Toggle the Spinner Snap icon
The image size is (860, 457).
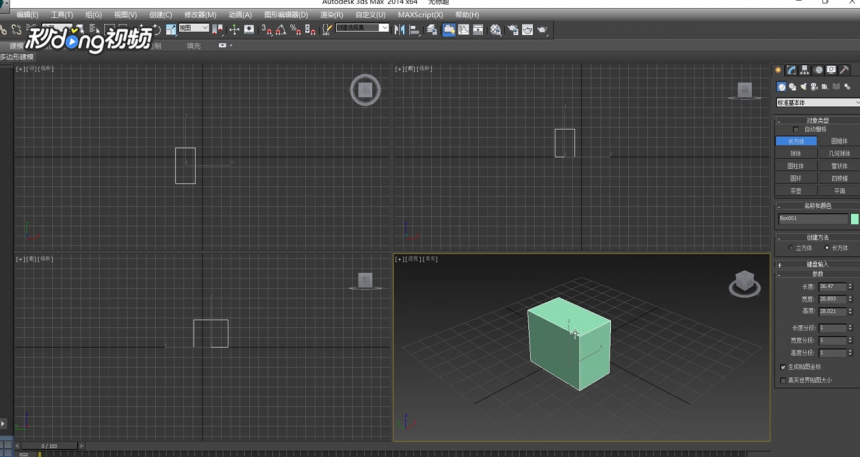(310, 30)
